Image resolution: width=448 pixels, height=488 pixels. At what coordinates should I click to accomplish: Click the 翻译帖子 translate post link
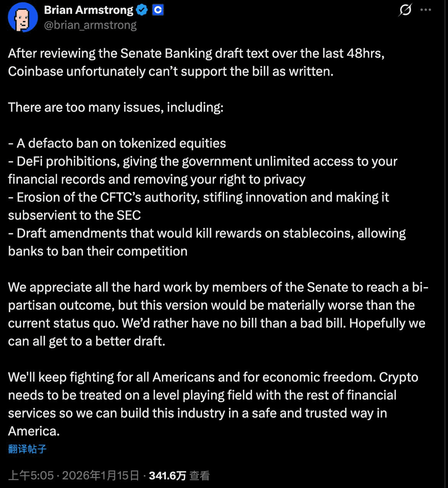[x=27, y=449]
